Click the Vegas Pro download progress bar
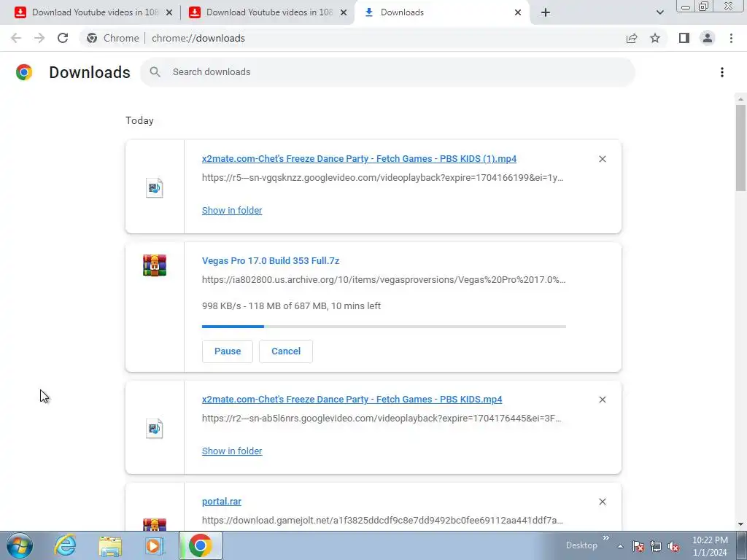Viewport: 747px width, 560px height. [384, 327]
